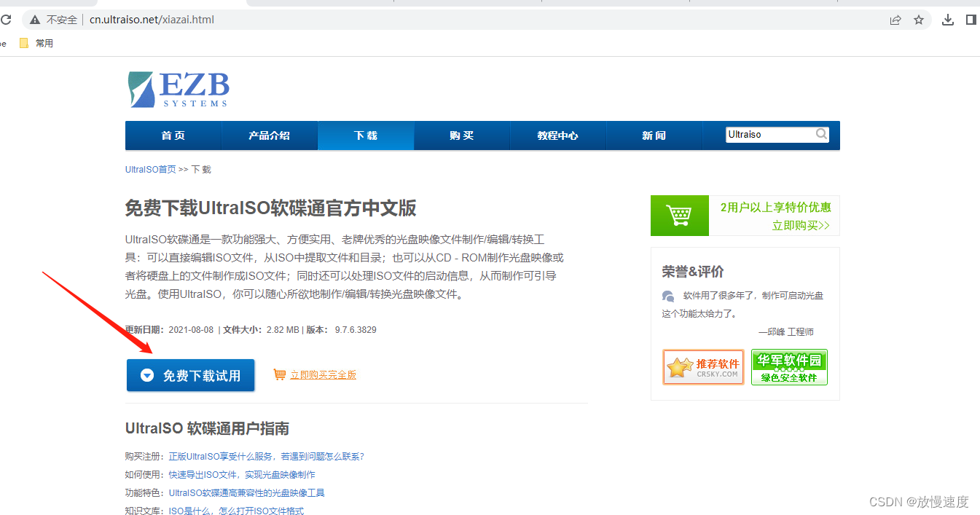Click the version number 9.7.6.3829
Image resolution: width=980 pixels, height=515 pixels.
click(356, 330)
